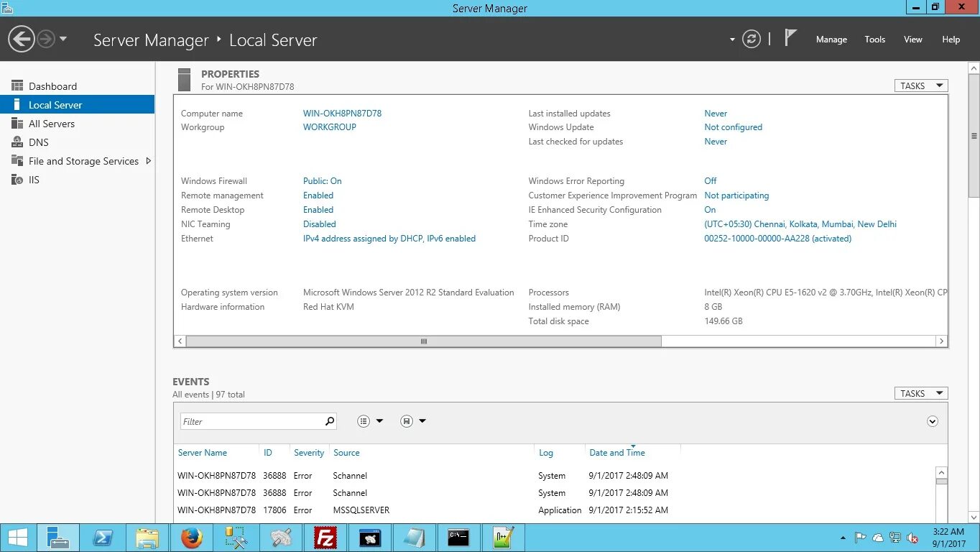The image size is (980, 552).
Task: Sort events by Log column
Action: pos(546,453)
